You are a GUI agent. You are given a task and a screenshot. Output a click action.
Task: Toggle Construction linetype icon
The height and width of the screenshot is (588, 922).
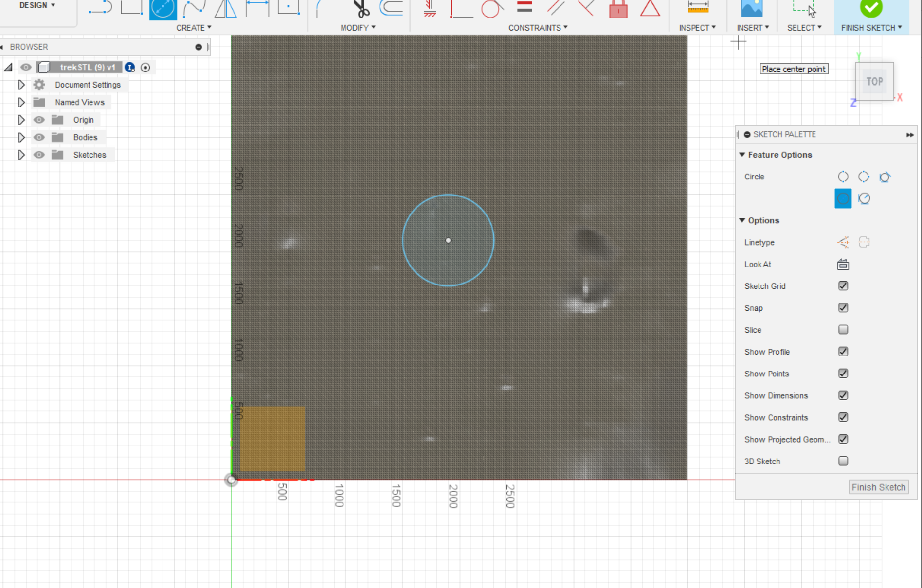tap(843, 242)
